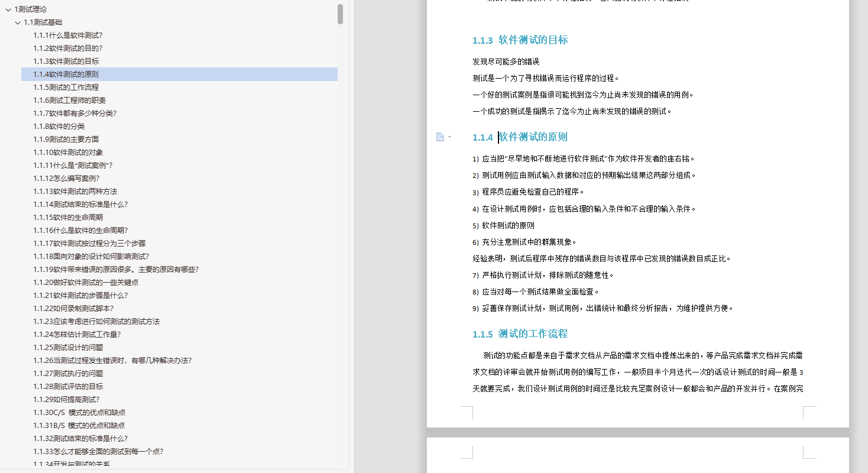Click the navigation pane scrollbar thumb

point(340,14)
